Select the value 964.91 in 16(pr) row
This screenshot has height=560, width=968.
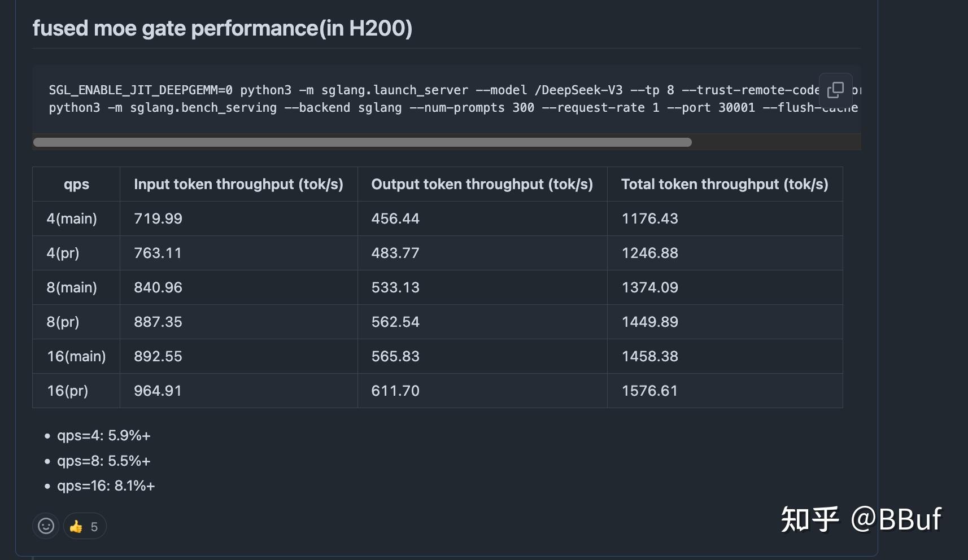pyautogui.click(x=158, y=390)
